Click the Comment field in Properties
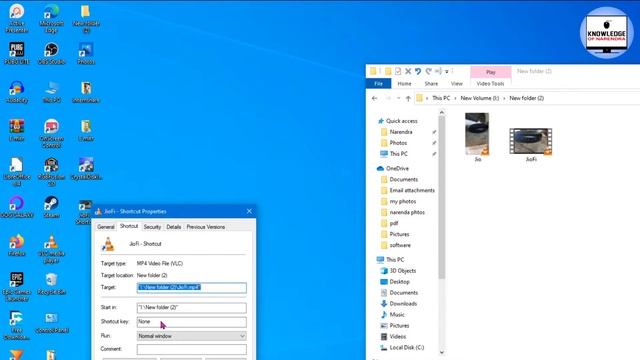This screenshot has width=640, height=360. (191, 349)
